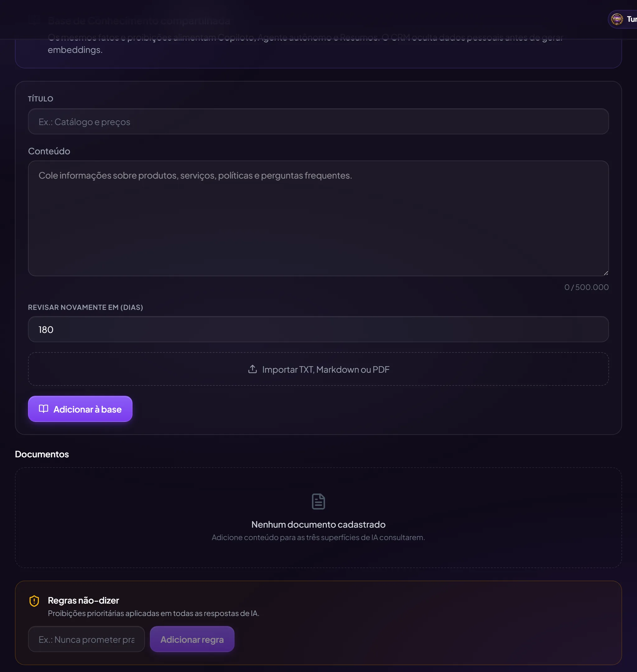Click the Conteúdo field label
This screenshot has height=672, width=637.
[x=49, y=151]
